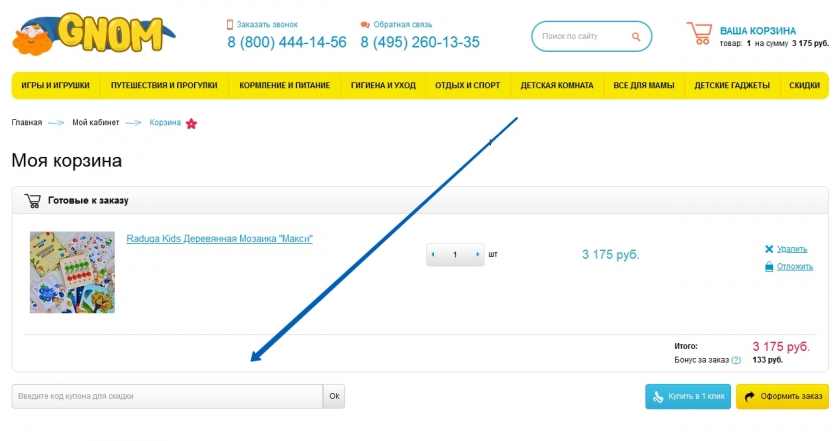Click the search magnifier icon

point(635,37)
